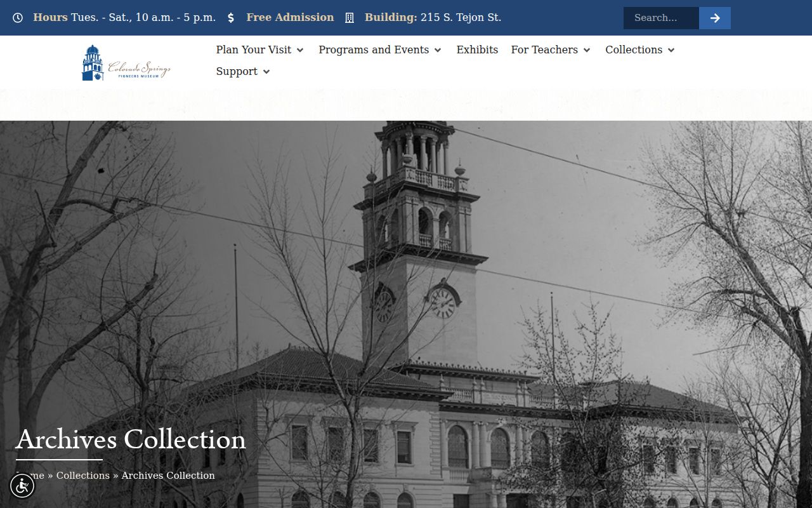This screenshot has width=812, height=508.
Task: Open the accessibility options icon
Action: click(22, 486)
